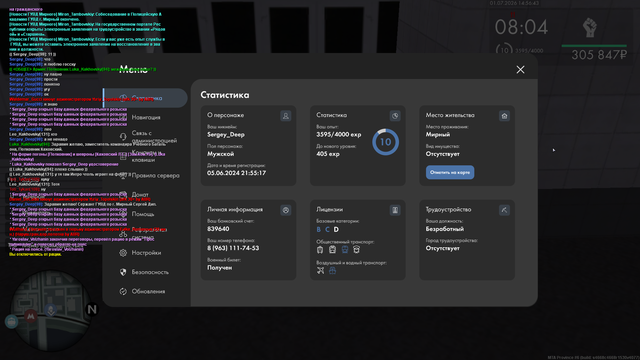Open the Статистика menu section
Image resolution: width=640 pixels, height=360 pixels.
(x=145, y=98)
